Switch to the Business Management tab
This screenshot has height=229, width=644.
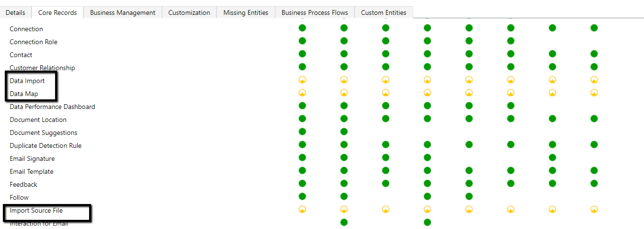pos(122,12)
